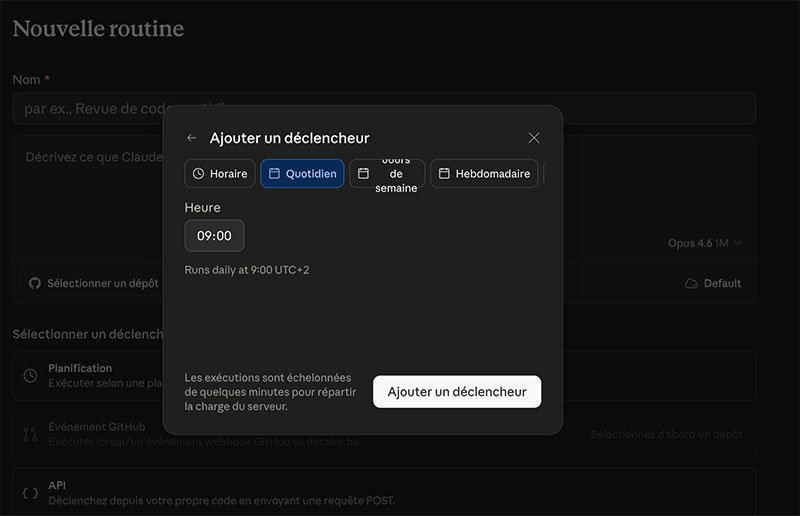Screen dimensions: 800x516
Task: Click the cloud icon beside Default
Action: (691, 283)
